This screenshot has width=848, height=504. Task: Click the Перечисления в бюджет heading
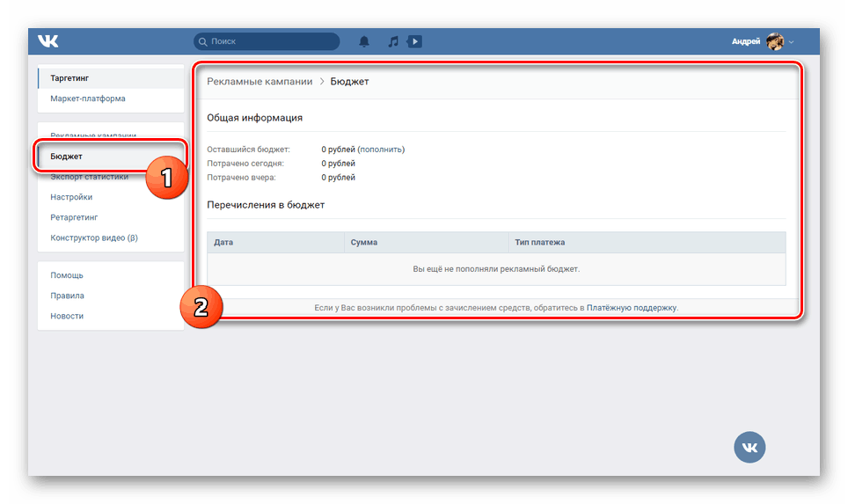(266, 205)
